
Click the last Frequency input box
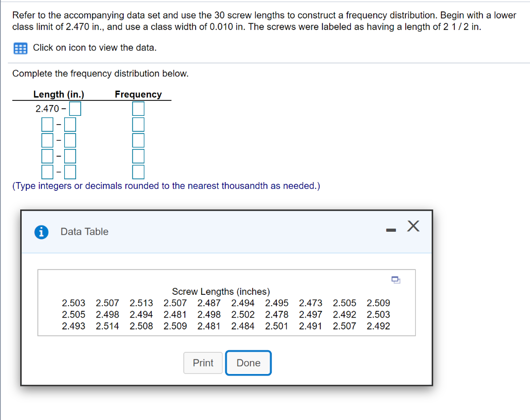(x=138, y=171)
